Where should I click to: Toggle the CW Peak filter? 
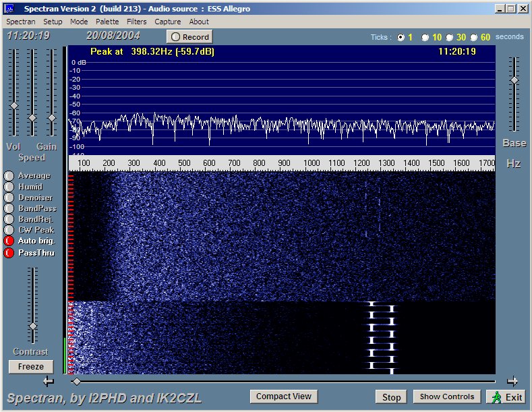pos(9,230)
